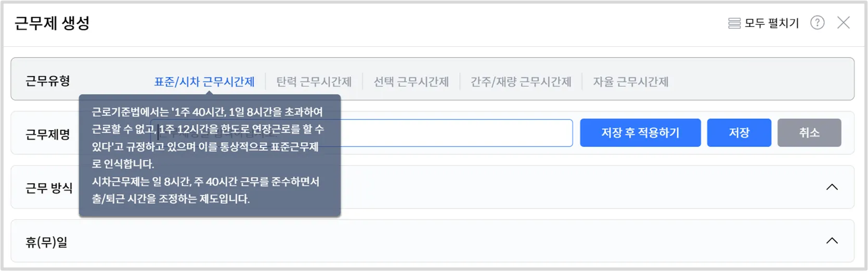The image size is (868, 271).
Task: Click the 근무유형 row label
Action: click(x=48, y=81)
